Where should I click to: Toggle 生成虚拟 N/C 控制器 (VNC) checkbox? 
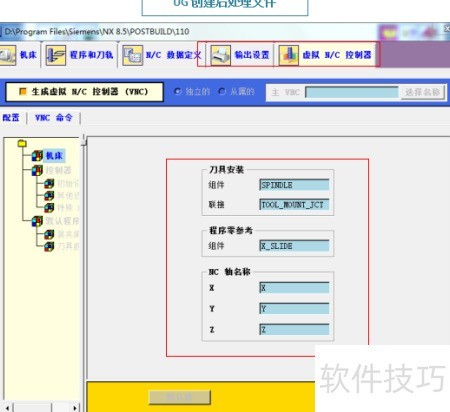[x=23, y=91]
